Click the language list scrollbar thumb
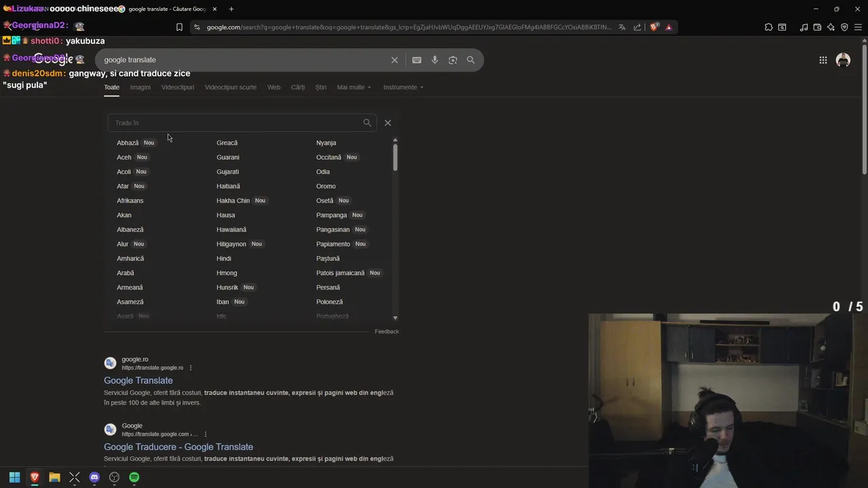The width and height of the screenshot is (868, 488). click(395, 157)
